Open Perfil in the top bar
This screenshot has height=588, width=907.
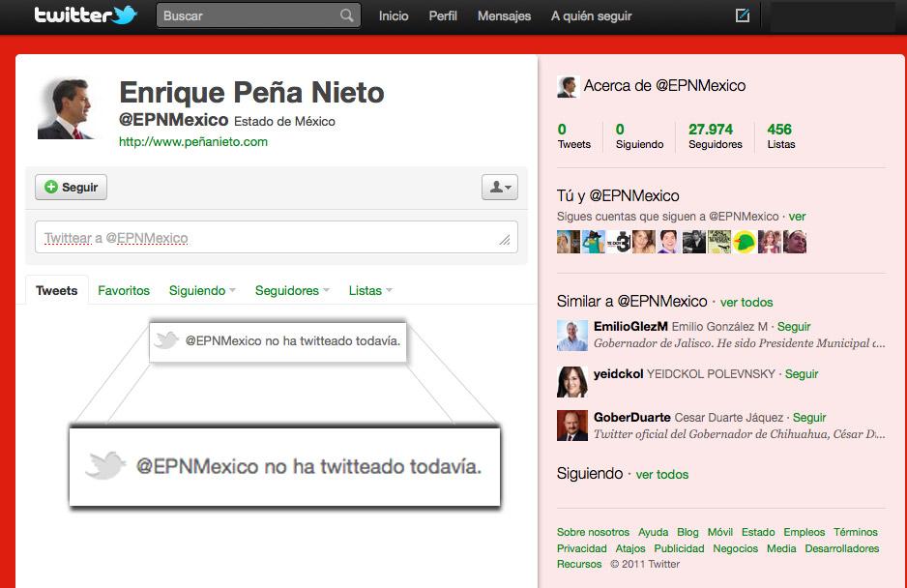[x=443, y=16]
